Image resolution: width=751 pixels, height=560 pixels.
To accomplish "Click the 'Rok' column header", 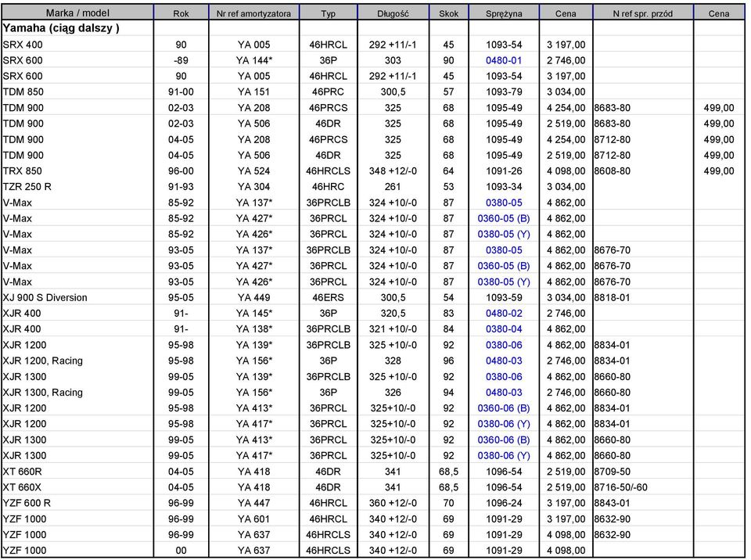I will coord(181,13).
